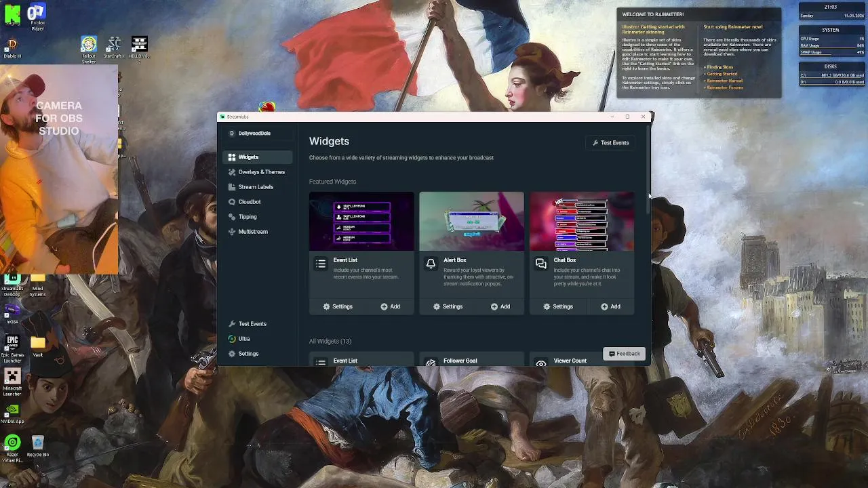Click the Chat Box speech bubble icon
This screenshot has height=488, width=868.
[540, 264]
